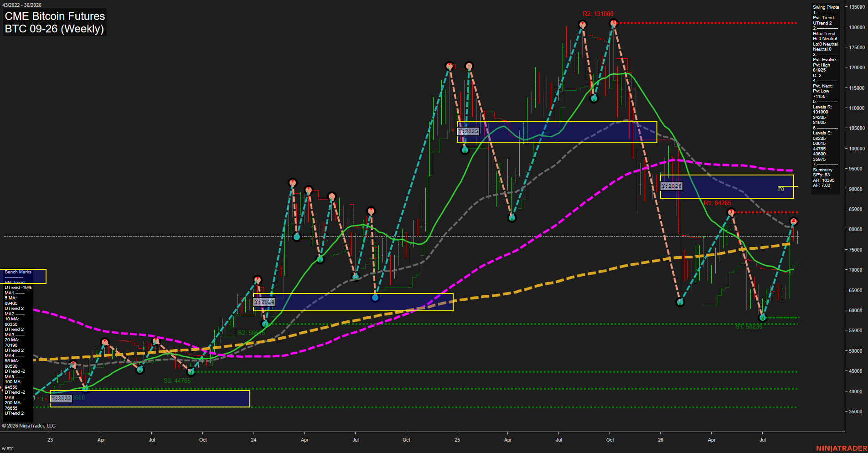Image resolution: width=868 pixels, height=453 pixels.
Task: Click the 71155 pivot low value
Action: pyautogui.click(x=819, y=97)
